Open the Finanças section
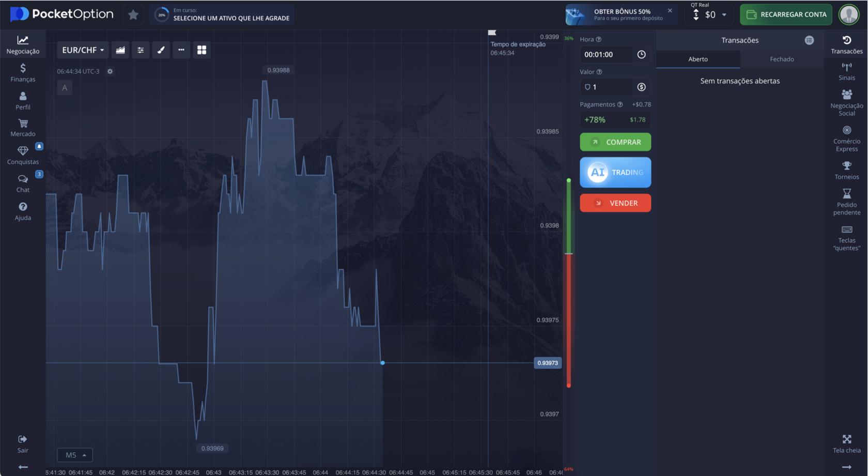The height and width of the screenshot is (476, 868). (23, 72)
